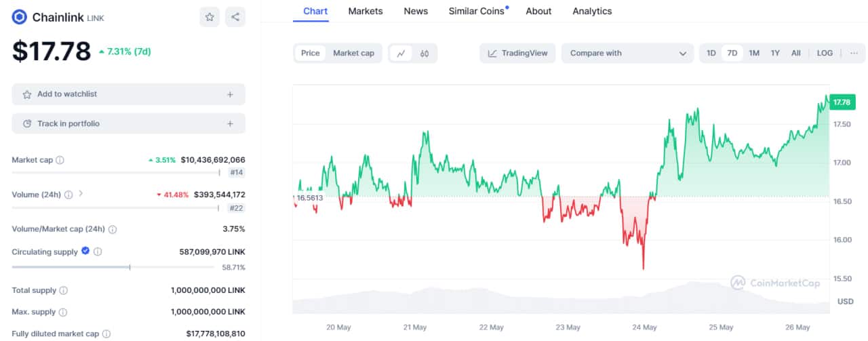The width and height of the screenshot is (868, 341).
Task: Click the 7.31% (7d) change text
Action: tap(125, 52)
